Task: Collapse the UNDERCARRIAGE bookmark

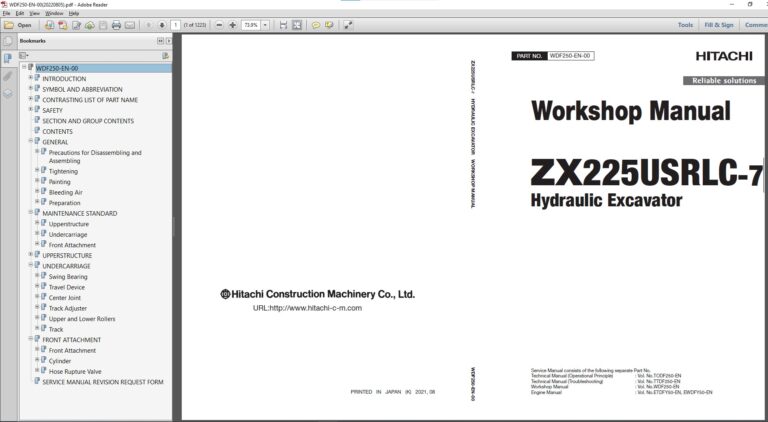Action: coord(30,265)
